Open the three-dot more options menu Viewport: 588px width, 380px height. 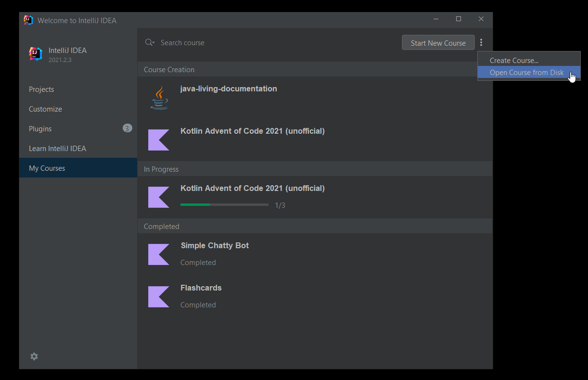click(x=481, y=43)
